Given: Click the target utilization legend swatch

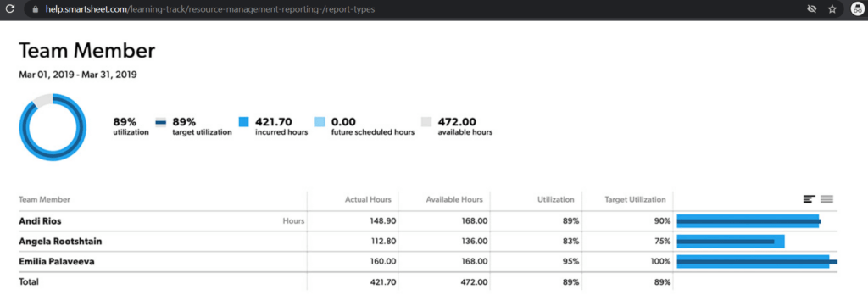Looking at the screenshot, I should [160, 122].
